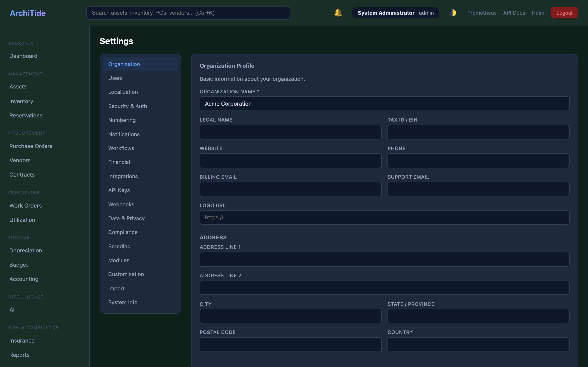The height and width of the screenshot is (367, 588).
Task: Select the Webhooks settings section
Action: tap(121, 204)
